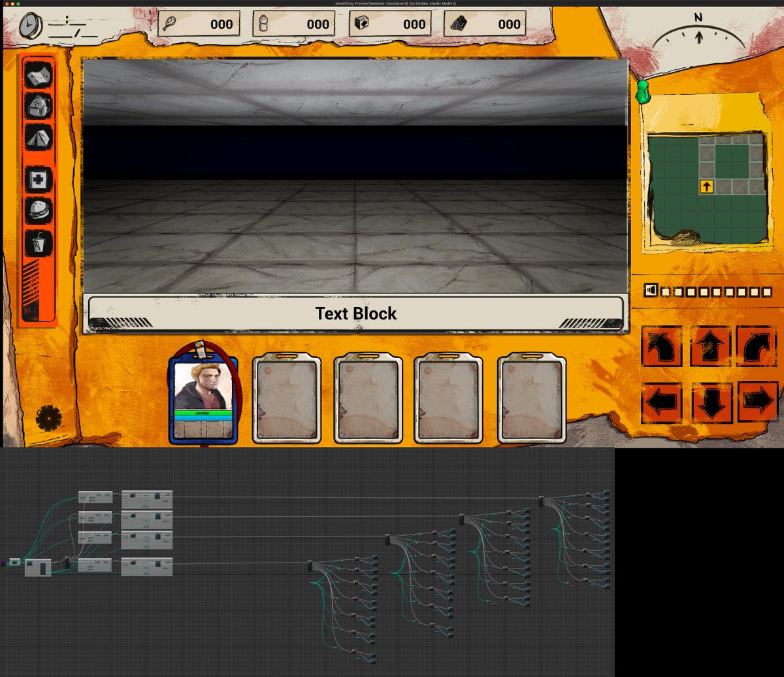784x677 pixels.
Task: Set volume to the last square
Action: coord(767,292)
